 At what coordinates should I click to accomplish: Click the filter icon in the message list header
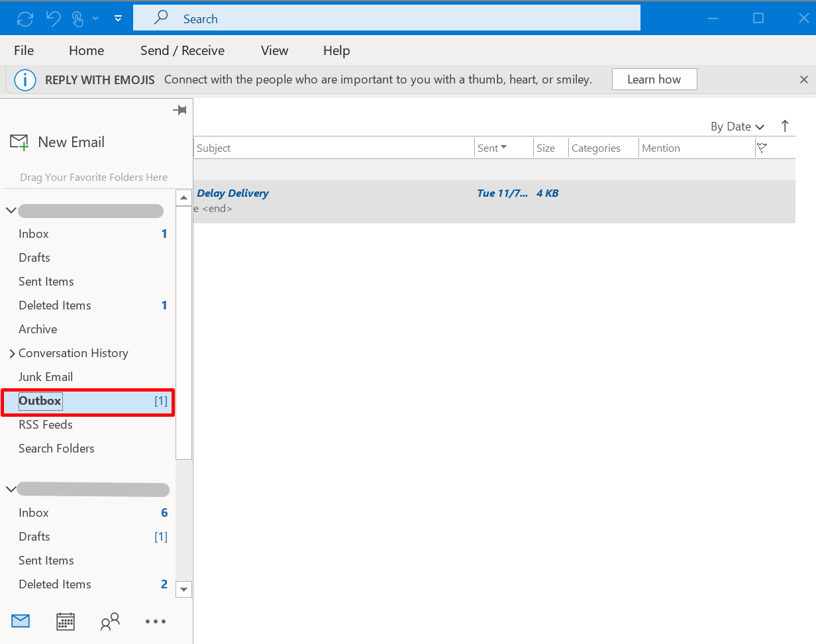[x=763, y=147]
